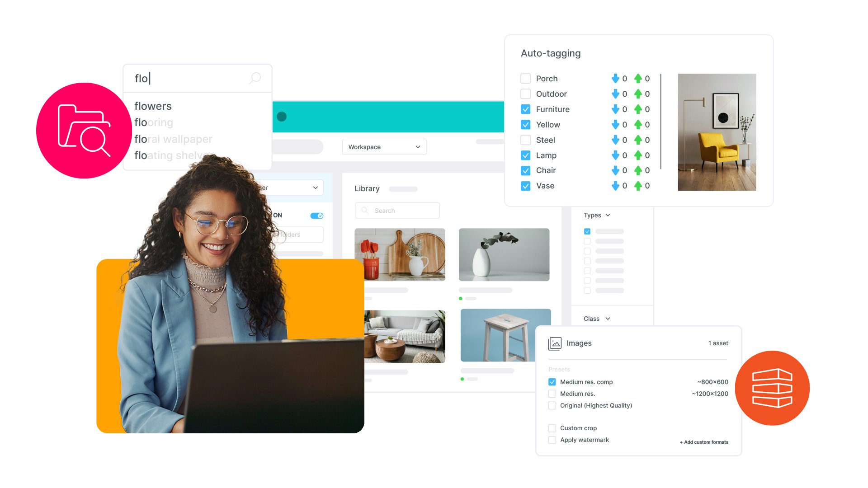868x488 pixels.
Task: Select flowers from search suggestions
Action: click(x=153, y=107)
